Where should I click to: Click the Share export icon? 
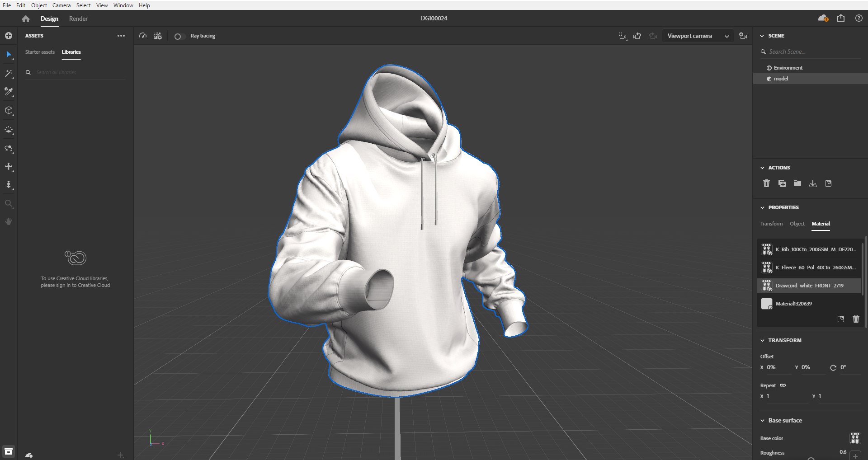coord(841,18)
